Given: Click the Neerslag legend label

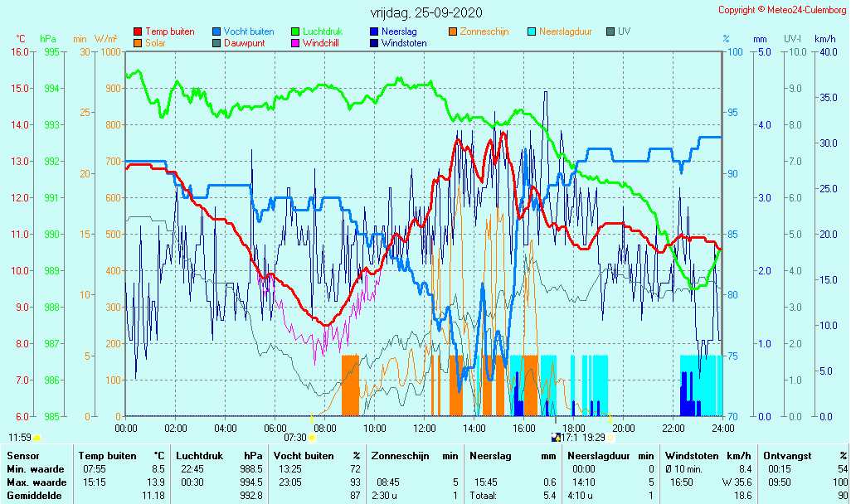Looking at the screenshot, I should (400, 31).
